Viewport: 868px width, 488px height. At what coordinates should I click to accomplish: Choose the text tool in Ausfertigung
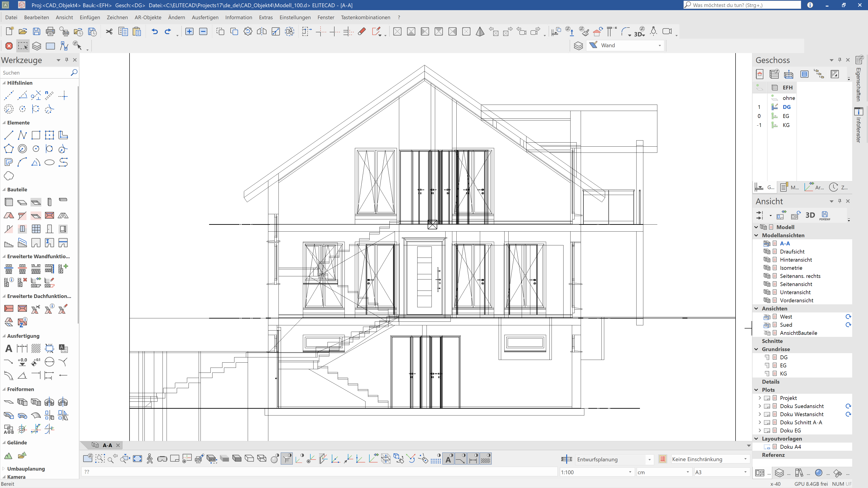9,348
